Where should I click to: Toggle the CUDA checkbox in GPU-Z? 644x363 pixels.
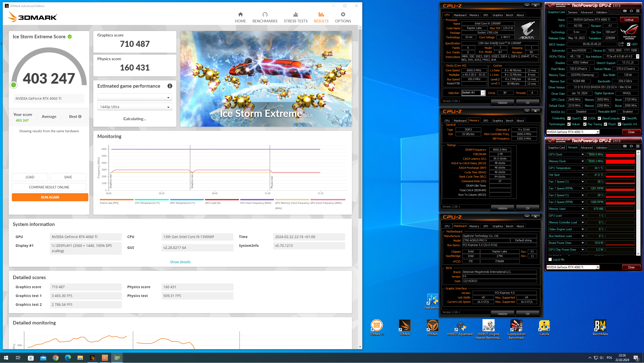[x=585, y=118]
